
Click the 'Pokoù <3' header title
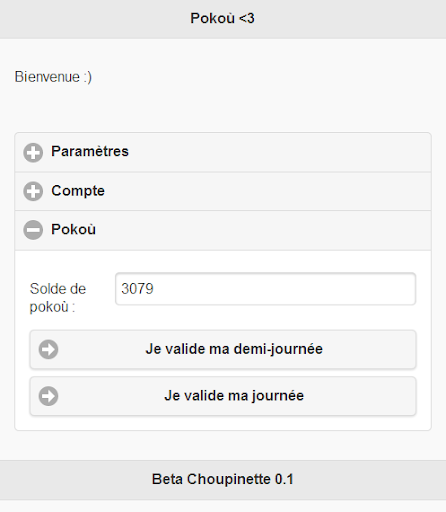coord(223,18)
